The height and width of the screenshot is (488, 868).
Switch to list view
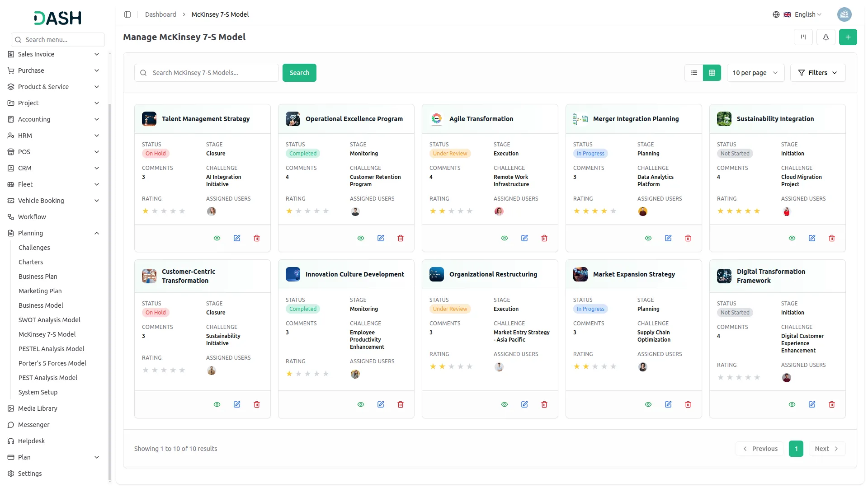pos(694,73)
